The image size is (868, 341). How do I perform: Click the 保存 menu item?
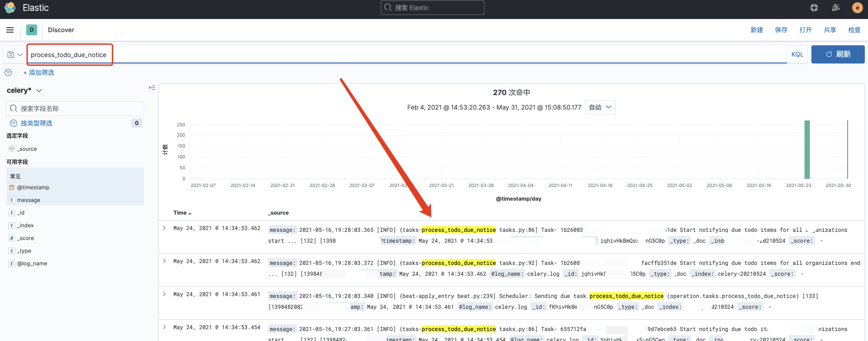tap(781, 30)
